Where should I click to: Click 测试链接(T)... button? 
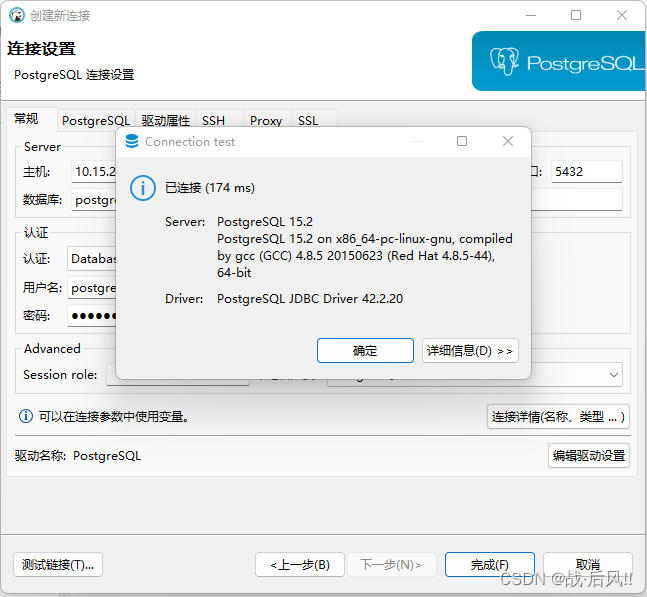pos(58,564)
